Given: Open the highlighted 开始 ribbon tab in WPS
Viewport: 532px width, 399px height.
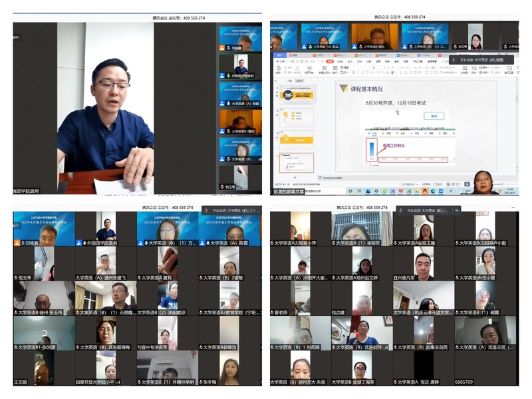Looking at the screenshot, I should click(x=329, y=61).
